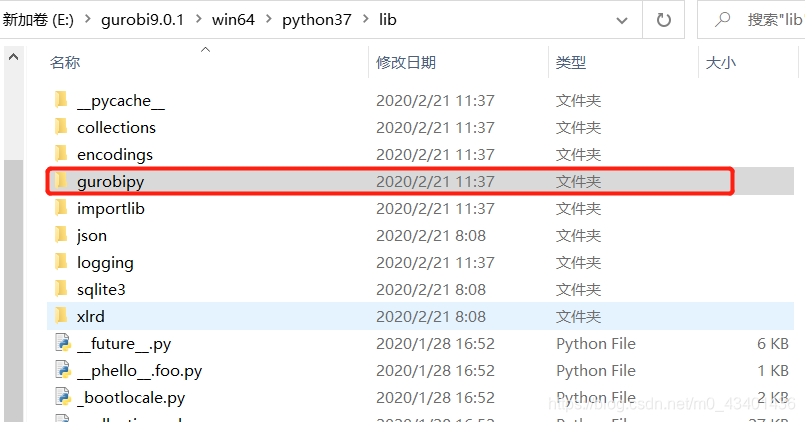Select the __future__.py file name

[x=124, y=344]
